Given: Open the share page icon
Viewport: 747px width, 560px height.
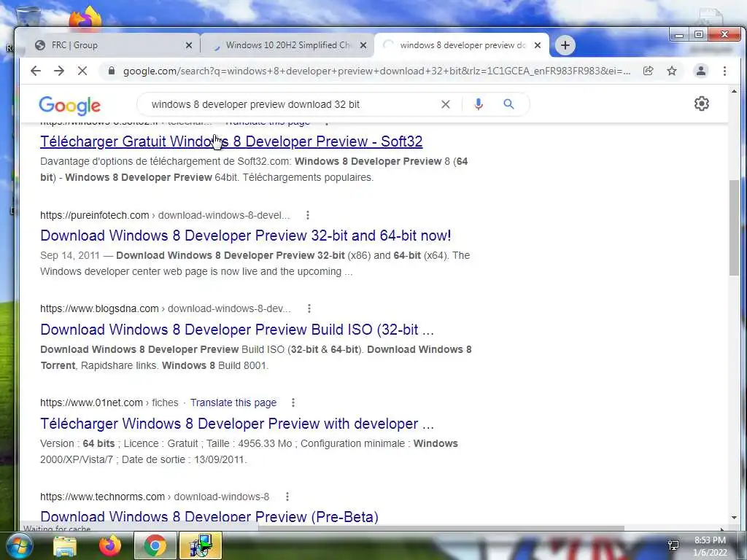Looking at the screenshot, I should tap(648, 71).
